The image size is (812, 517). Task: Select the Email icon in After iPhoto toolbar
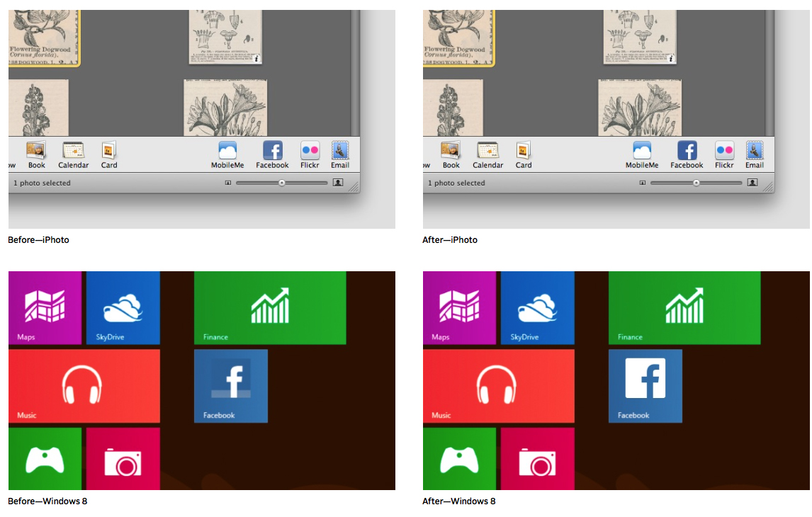point(755,151)
